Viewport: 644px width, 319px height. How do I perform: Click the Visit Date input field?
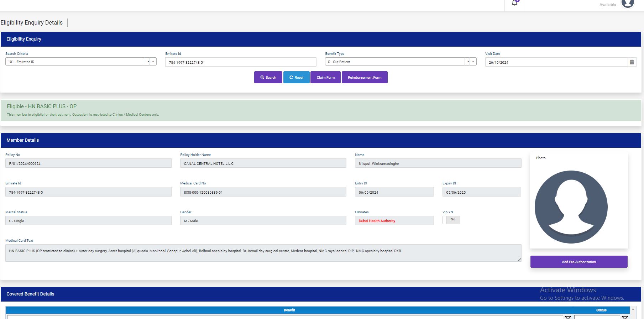tap(555, 62)
